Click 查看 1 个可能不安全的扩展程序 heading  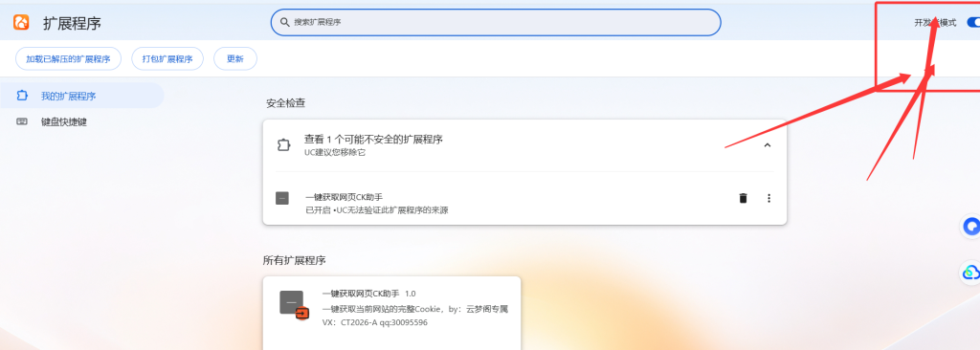tap(374, 140)
